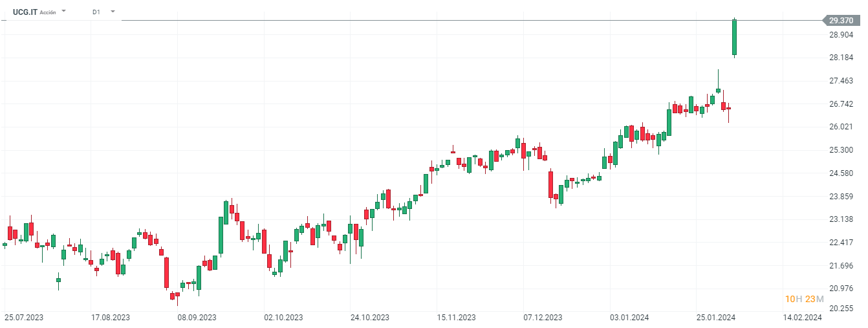Click the 17.08.2023 date label
Viewport: 868px width, 328px height.
110,318
